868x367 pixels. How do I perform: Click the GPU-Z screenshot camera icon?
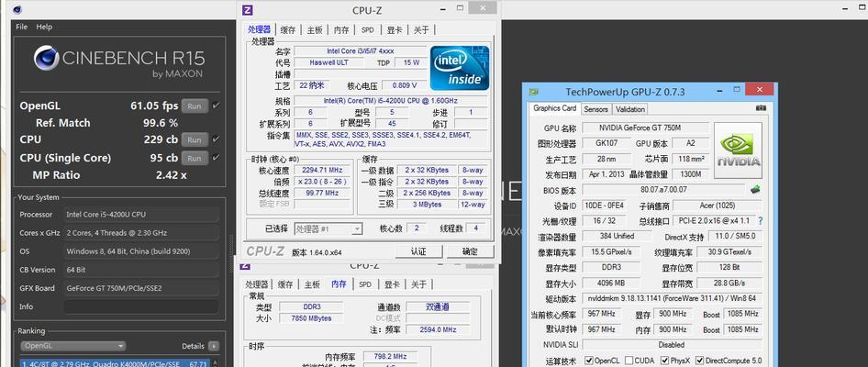pyautogui.click(x=762, y=108)
